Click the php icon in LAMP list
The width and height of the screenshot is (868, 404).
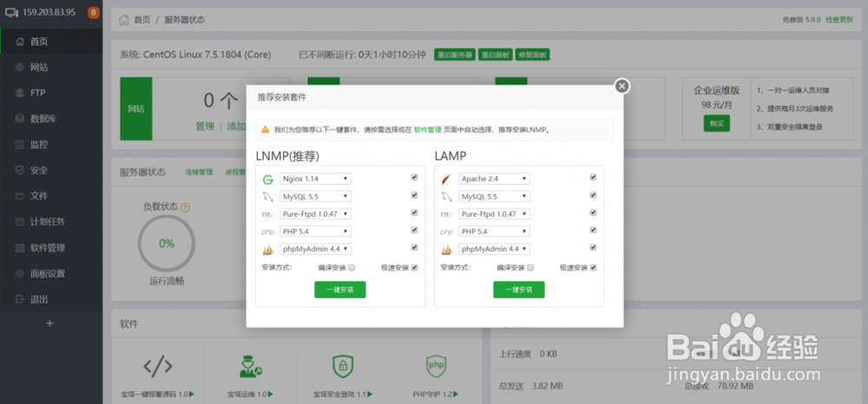pyautogui.click(x=447, y=232)
